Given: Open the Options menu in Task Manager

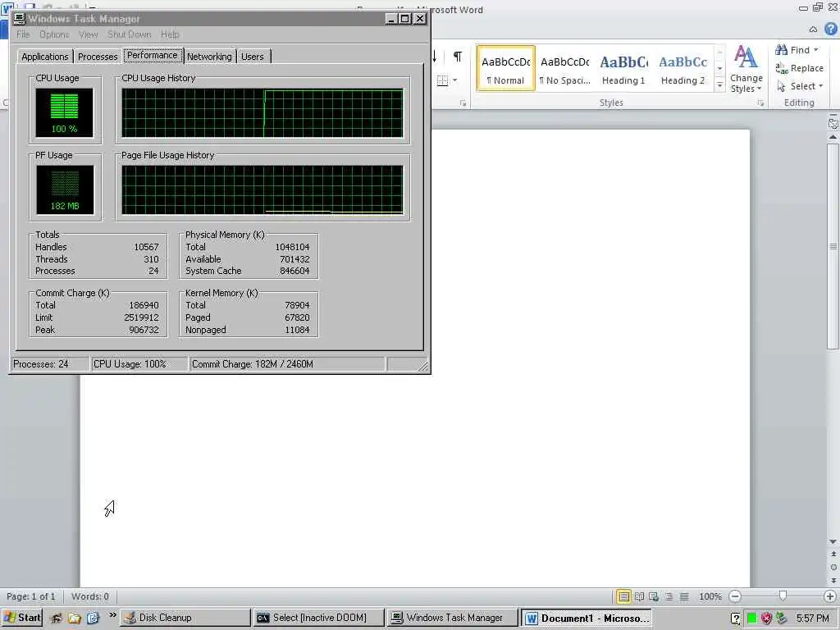Looking at the screenshot, I should point(54,34).
